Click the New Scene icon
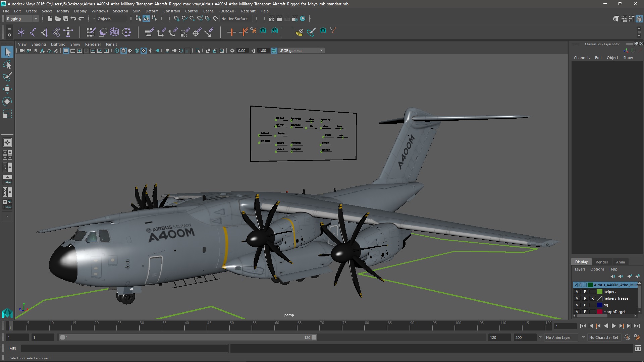 [50, 19]
